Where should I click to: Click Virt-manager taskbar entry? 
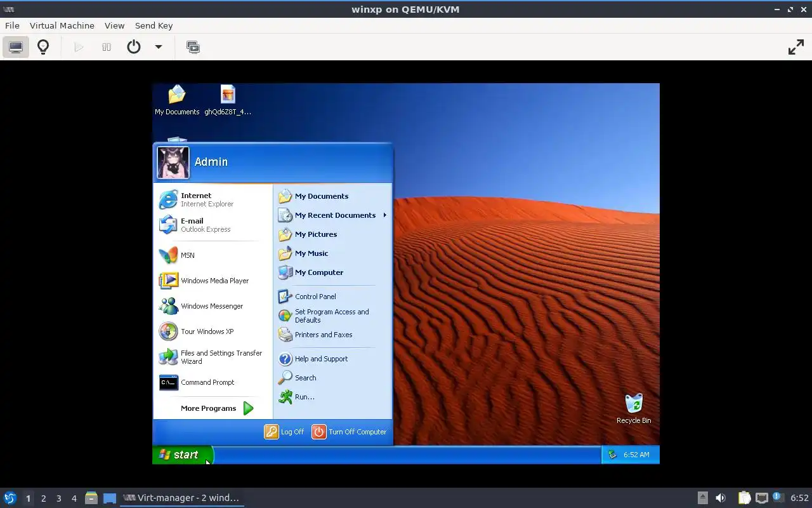point(181,498)
